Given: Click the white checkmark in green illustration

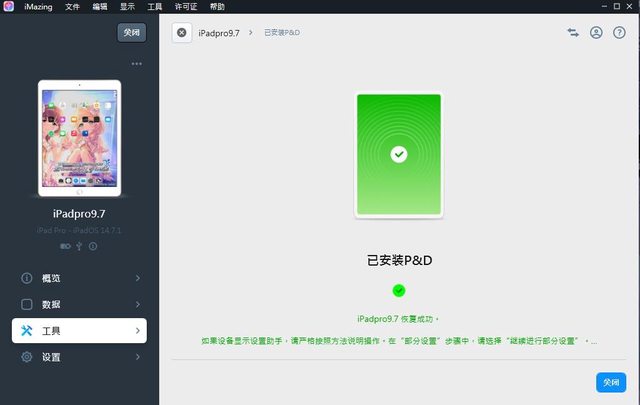Looking at the screenshot, I should tap(399, 154).
